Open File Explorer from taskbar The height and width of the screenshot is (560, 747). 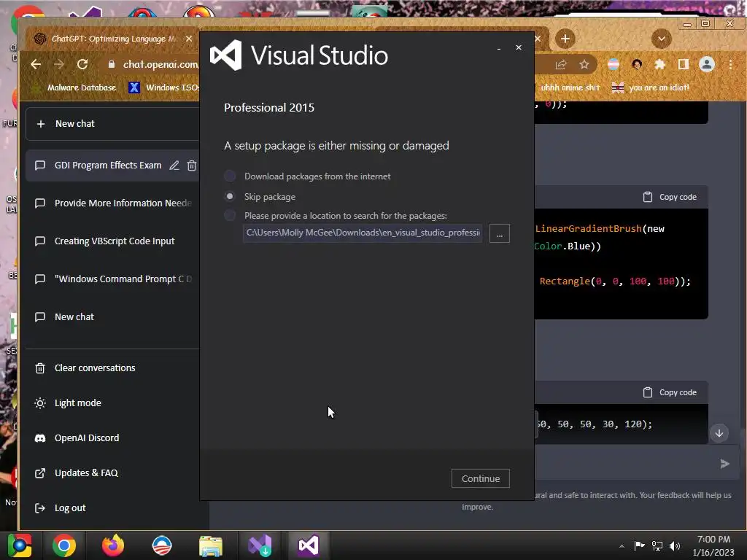[x=211, y=545]
